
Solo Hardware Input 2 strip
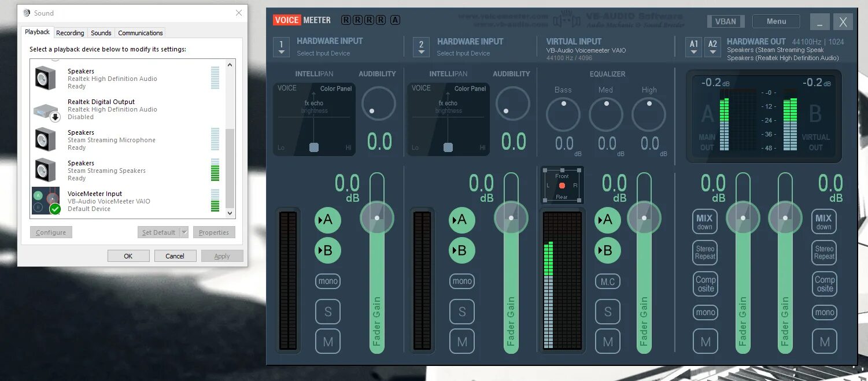[462, 312]
